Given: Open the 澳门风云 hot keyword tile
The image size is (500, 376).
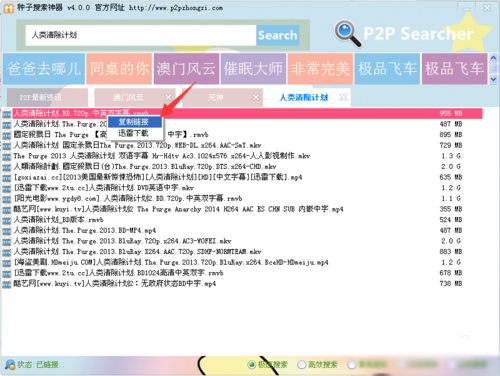Looking at the screenshot, I should tap(186, 69).
